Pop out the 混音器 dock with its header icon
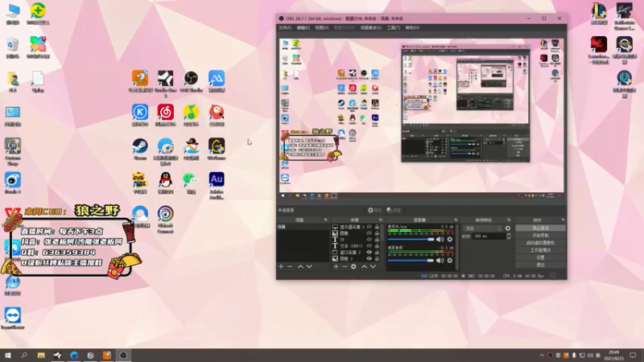 [x=456, y=220]
